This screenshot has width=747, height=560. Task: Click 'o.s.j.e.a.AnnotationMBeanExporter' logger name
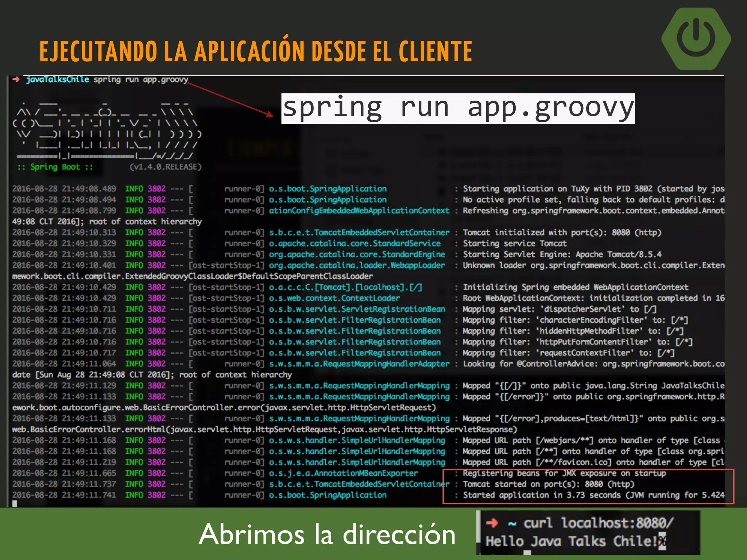click(x=344, y=473)
